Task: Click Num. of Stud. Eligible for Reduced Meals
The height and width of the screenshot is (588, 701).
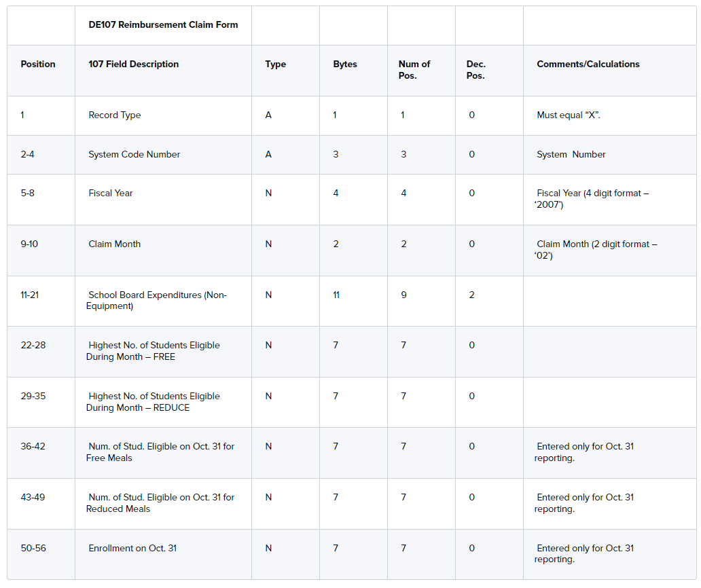Action: tap(160, 503)
